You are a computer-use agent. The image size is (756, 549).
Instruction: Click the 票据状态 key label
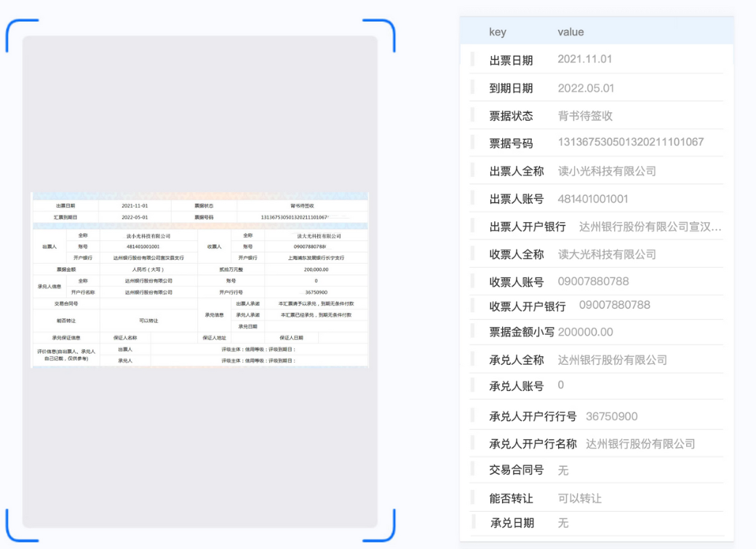point(511,116)
